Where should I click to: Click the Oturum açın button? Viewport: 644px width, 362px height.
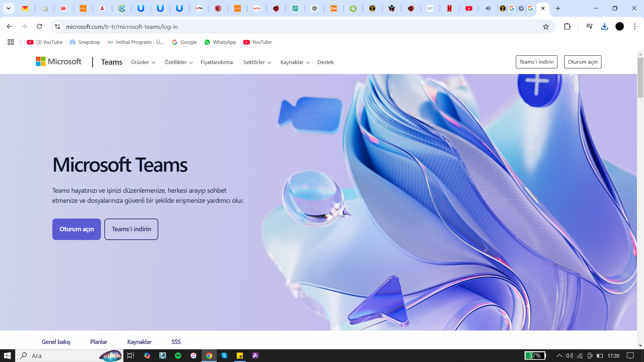click(76, 229)
